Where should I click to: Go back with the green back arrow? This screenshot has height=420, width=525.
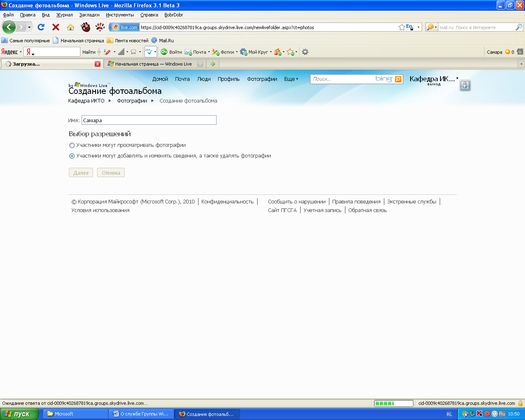(x=9, y=27)
